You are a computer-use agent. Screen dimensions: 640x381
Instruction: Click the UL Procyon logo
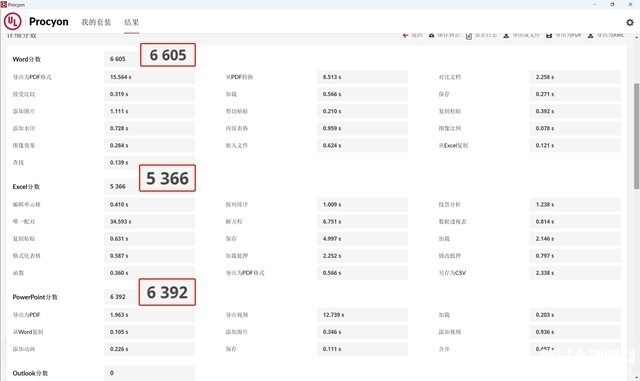pos(36,21)
